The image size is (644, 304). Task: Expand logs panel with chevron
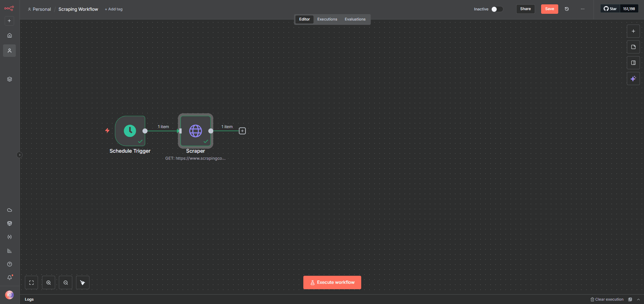pyautogui.click(x=638, y=299)
